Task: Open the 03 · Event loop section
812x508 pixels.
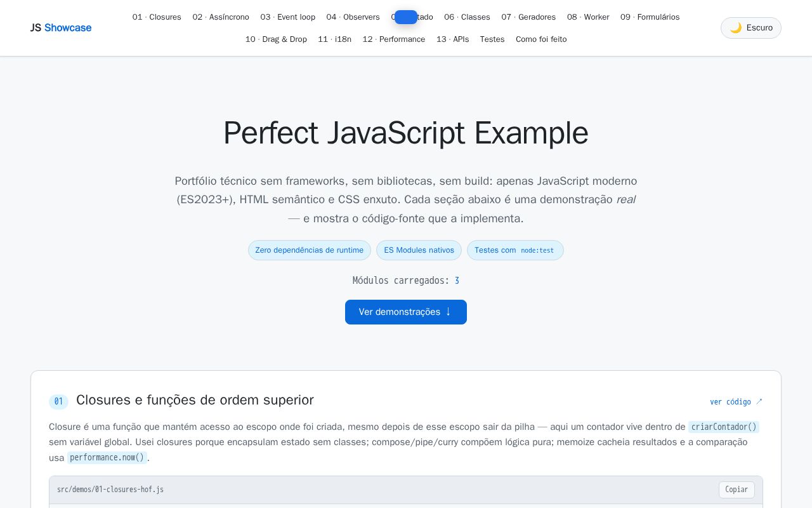Action: tap(287, 17)
